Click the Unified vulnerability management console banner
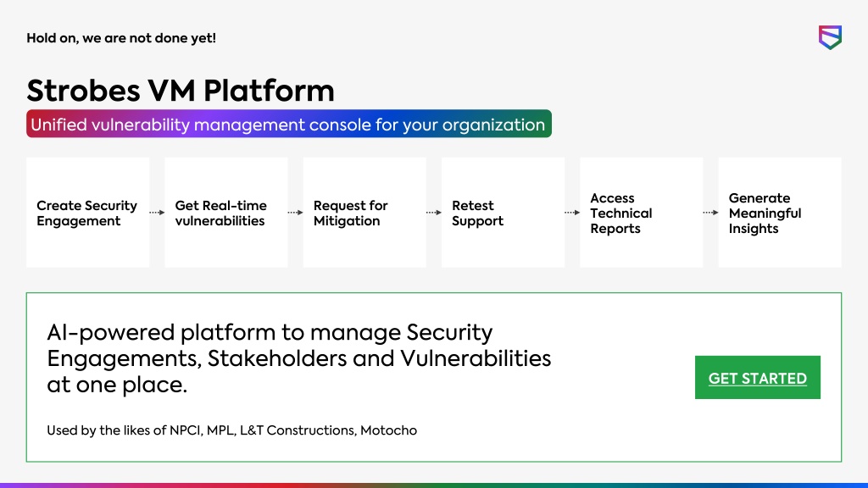 289,124
